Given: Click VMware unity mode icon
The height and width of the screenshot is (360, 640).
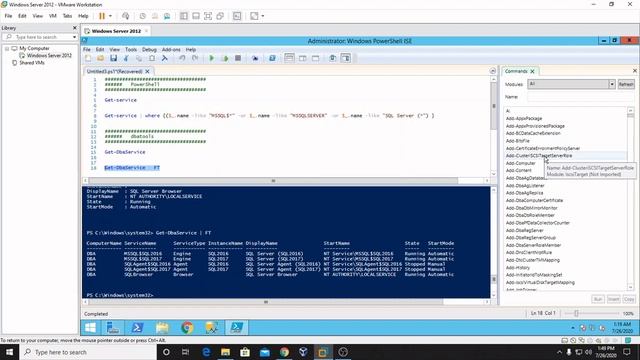Looking at the screenshot, I should coord(220,16).
